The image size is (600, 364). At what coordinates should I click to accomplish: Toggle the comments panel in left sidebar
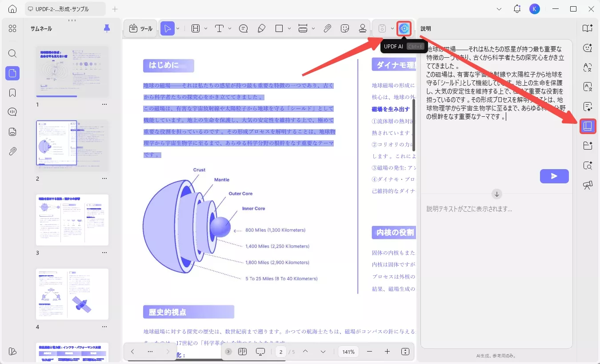click(x=12, y=112)
